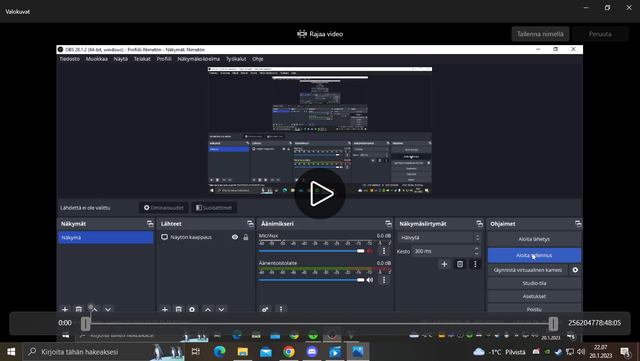
Task: Click Aloita lähetys button
Action: pyautogui.click(x=534, y=239)
